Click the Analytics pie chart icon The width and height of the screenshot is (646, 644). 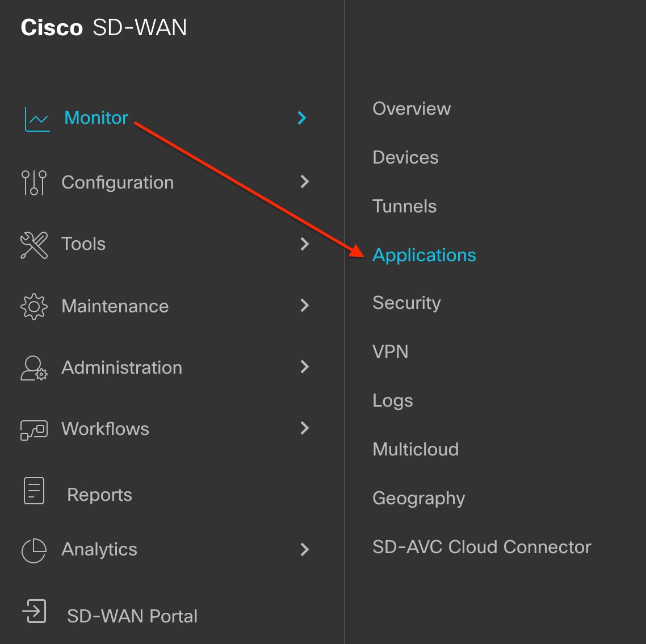click(x=33, y=550)
